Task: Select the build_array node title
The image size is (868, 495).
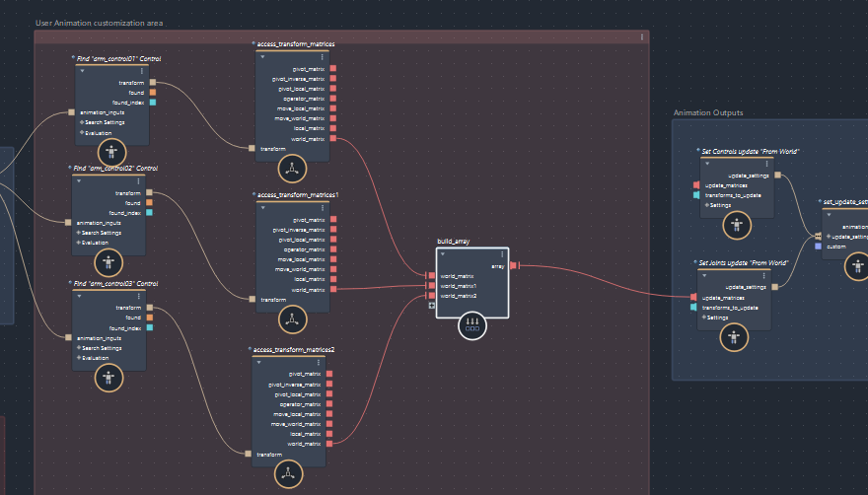Action: [x=454, y=241]
